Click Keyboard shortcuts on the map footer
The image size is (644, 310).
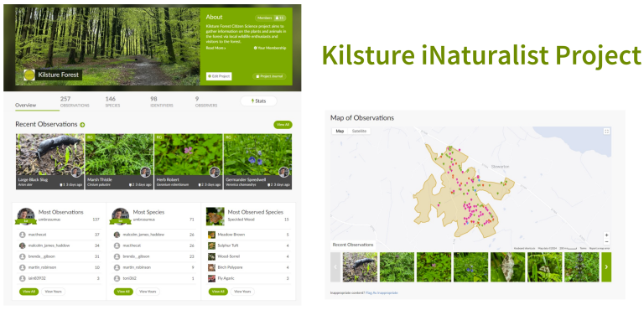525,248
